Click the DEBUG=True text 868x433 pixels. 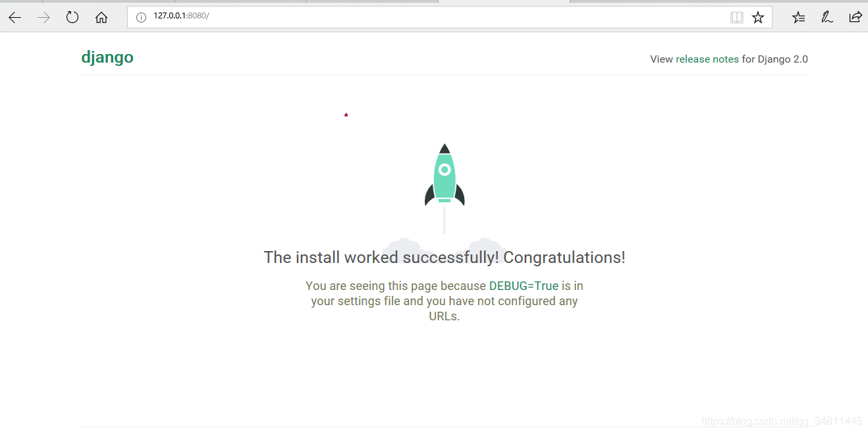click(524, 286)
